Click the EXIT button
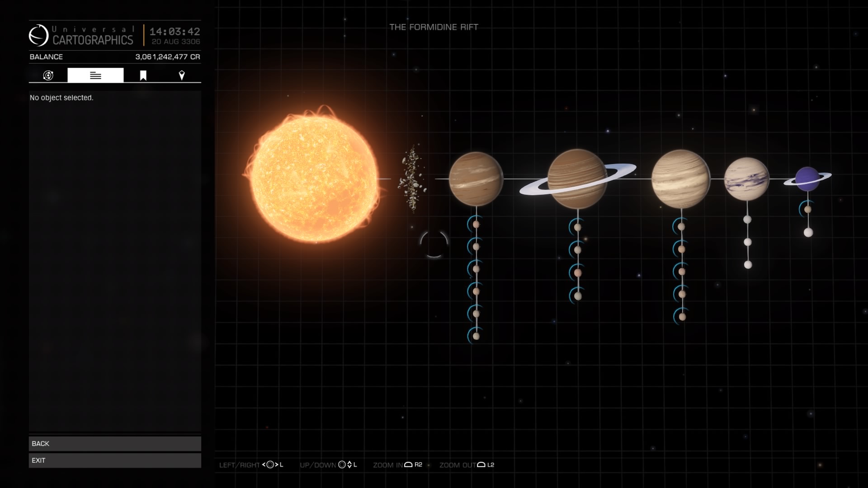The width and height of the screenshot is (868, 488). pyautogui.click(x=115, y=460)
